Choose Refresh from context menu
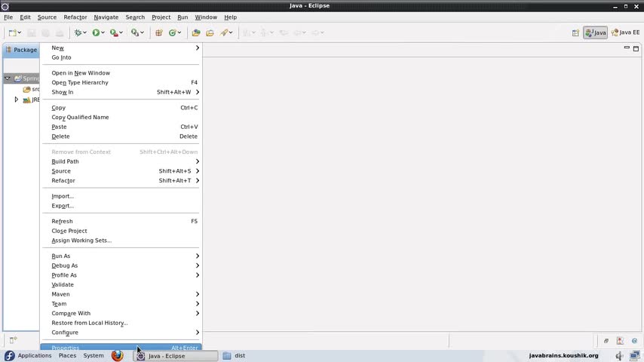Viewport: 644px width, 362px height. tap(121, 221)
